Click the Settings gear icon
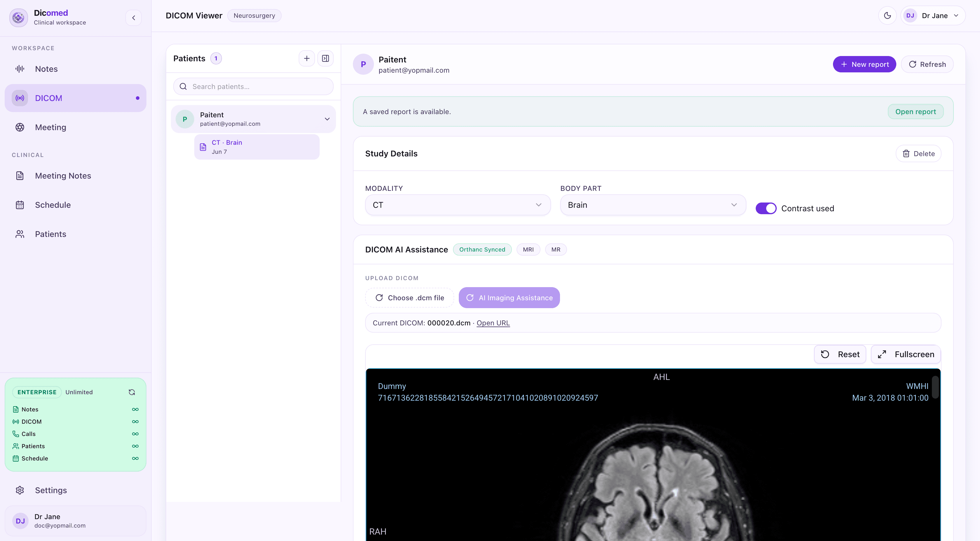 (x=20, y=490)
